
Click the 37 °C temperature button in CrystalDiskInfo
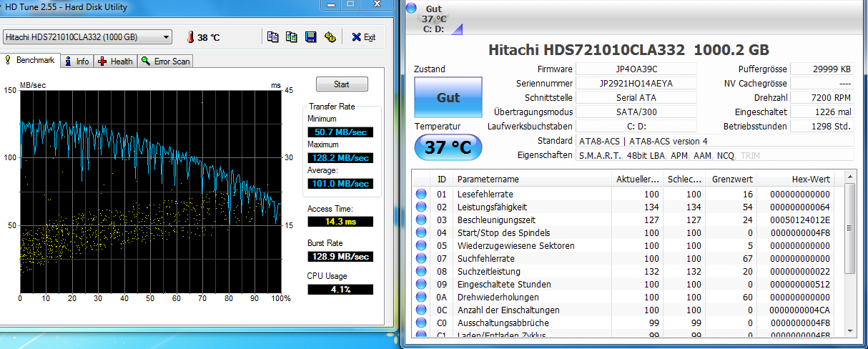[448, 148]
